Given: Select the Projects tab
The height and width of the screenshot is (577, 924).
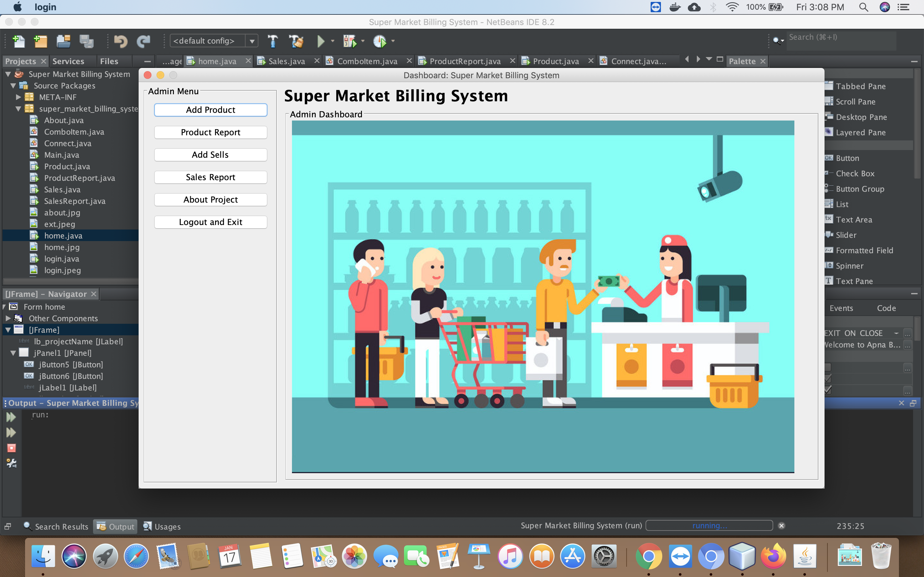Looking at the screenshot, I should 20,61.
